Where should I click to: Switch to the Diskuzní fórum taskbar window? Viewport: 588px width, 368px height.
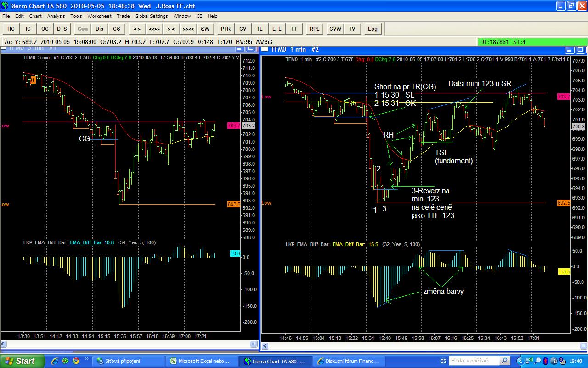tap(350, 361)
